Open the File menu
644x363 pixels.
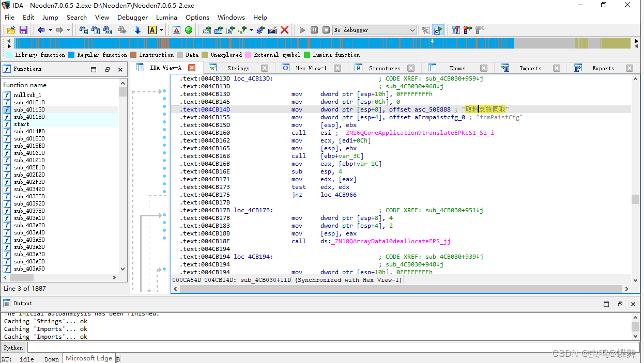point(9,17)
